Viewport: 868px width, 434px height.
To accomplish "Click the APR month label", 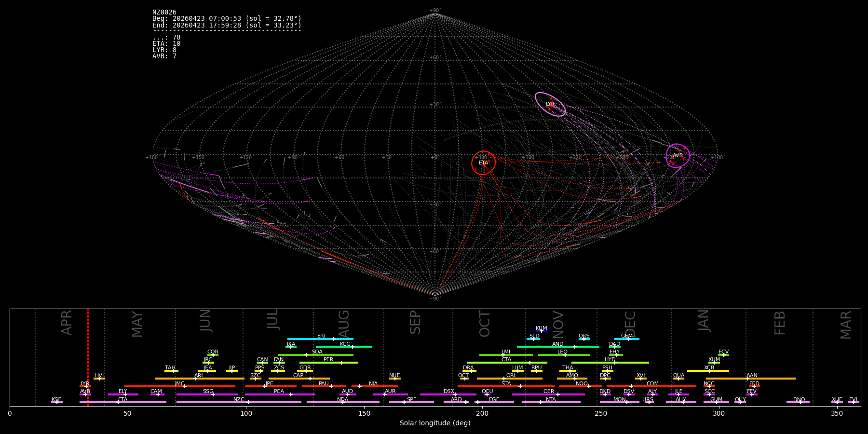I will click(x=67, y=323).
